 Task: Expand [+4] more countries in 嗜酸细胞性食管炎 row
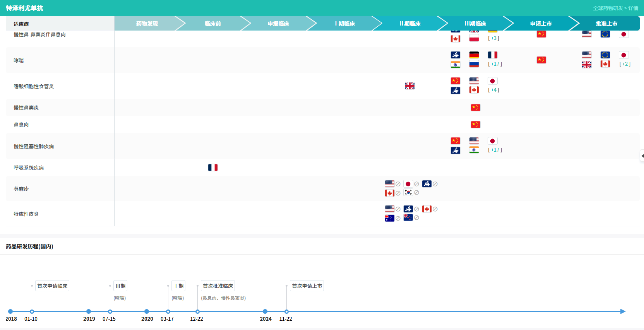coord(493,90)
